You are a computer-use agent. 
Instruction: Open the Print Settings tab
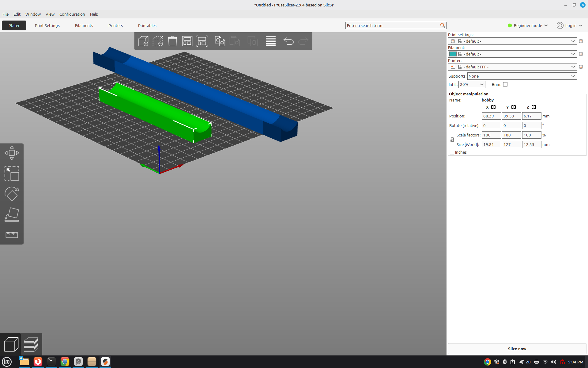click(47, 25)
